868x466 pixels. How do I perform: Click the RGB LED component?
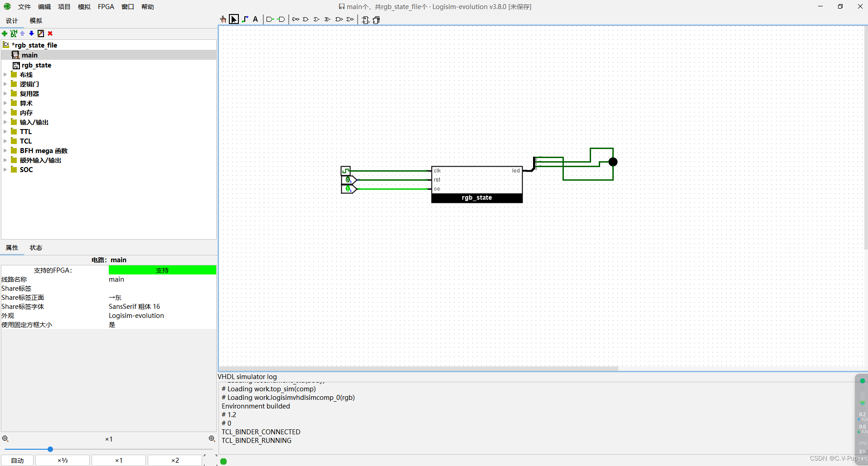point(613,162)
